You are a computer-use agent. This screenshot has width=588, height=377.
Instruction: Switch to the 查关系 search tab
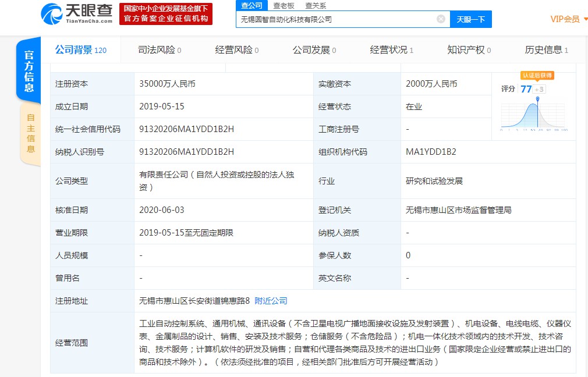click(x=316, y=6)
